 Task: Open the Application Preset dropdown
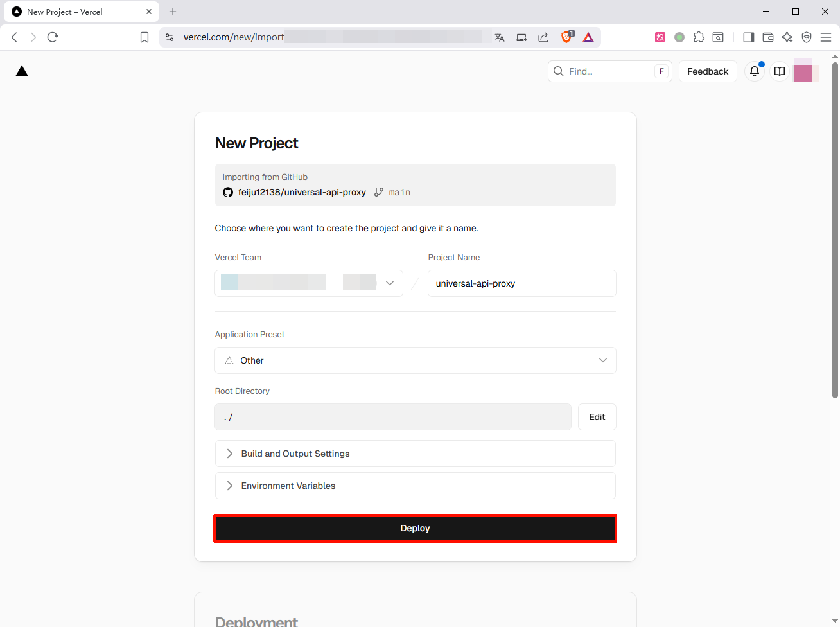click(x=416, y=360)
